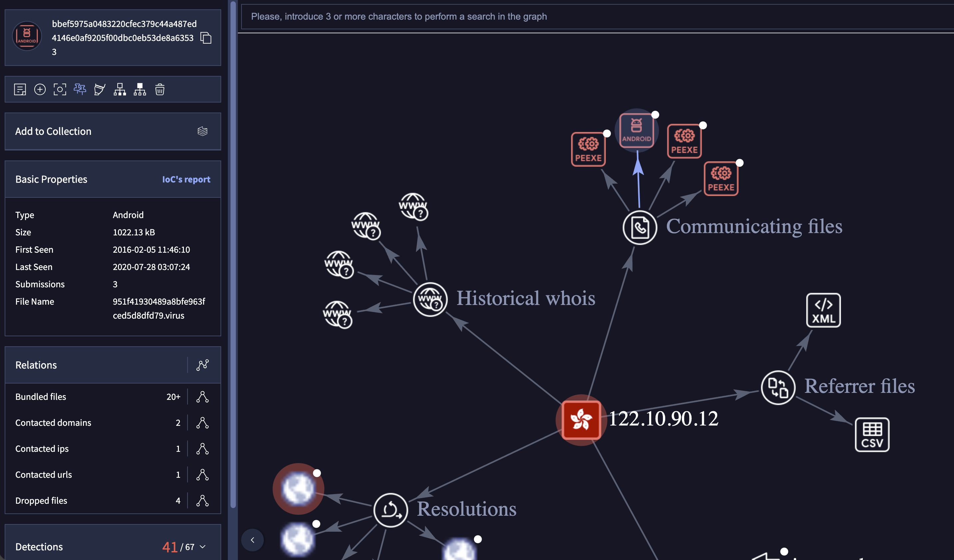Click the filled hierarchy tree icon
This screenshot has height=560, width=954.
click(x=140, y=90)
